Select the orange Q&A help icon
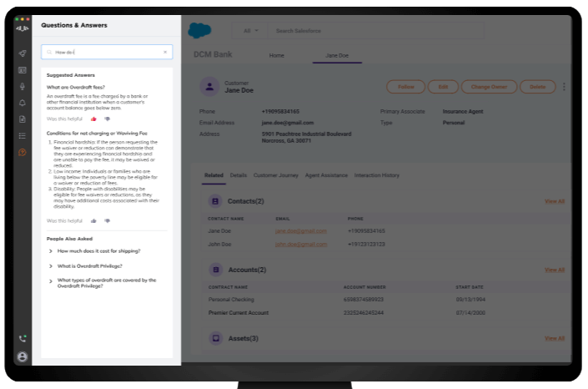The height and width of the screenshot is (389, 588). [x=23, y=152]
